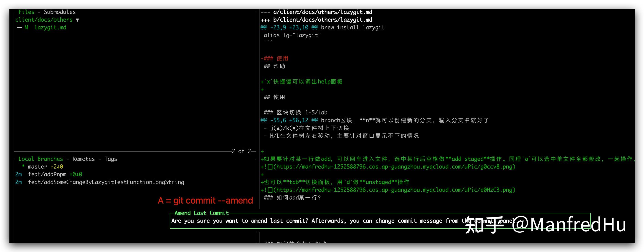Image resolution: width=644 pixels, height=252 pixels.
Task: Click the Amend Last Commit dialog title
Action: 201,213
